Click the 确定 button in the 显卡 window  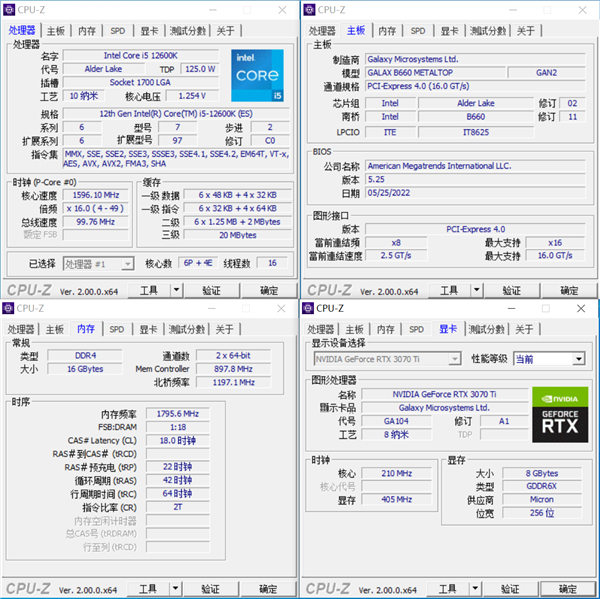click(x=569, y=589)
